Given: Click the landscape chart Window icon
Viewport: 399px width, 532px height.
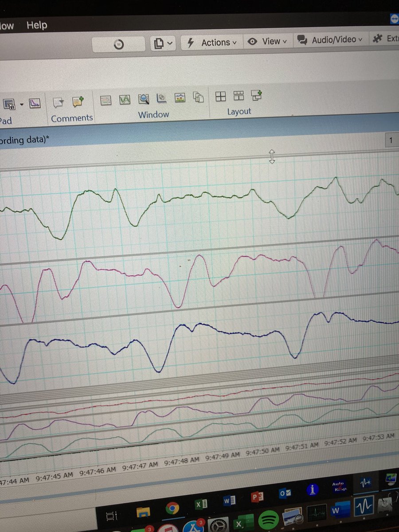Looking at the screenshot, I should 180,98.
